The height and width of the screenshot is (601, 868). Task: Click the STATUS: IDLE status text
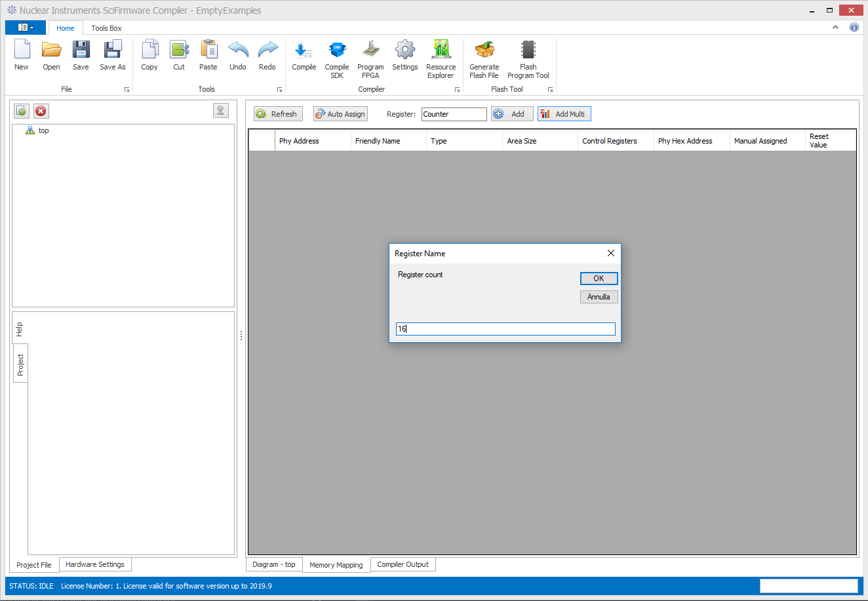click(31, 586)
